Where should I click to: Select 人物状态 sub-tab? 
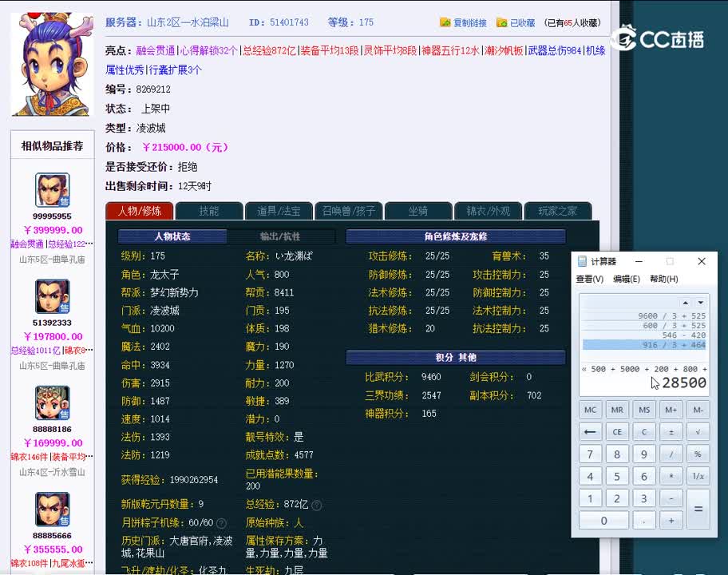tap(172, 236)
